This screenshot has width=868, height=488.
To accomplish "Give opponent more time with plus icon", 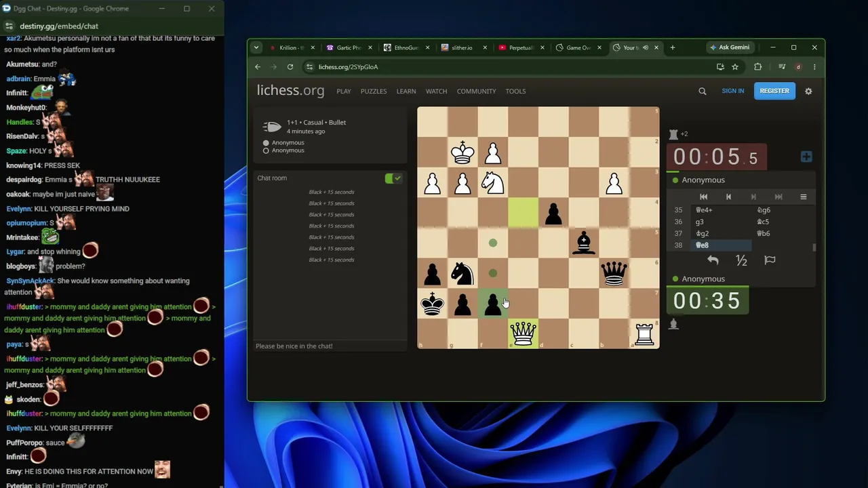I will pyautogui.click(x=806, y=157).
